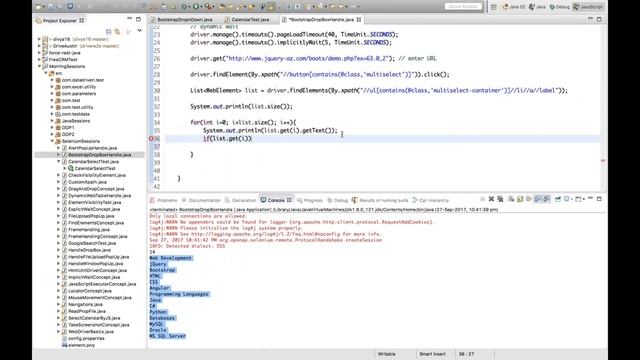This screenshot has width=640, height=360.
Task: Collapse the MorningSessions project
Action: (40, 66)
